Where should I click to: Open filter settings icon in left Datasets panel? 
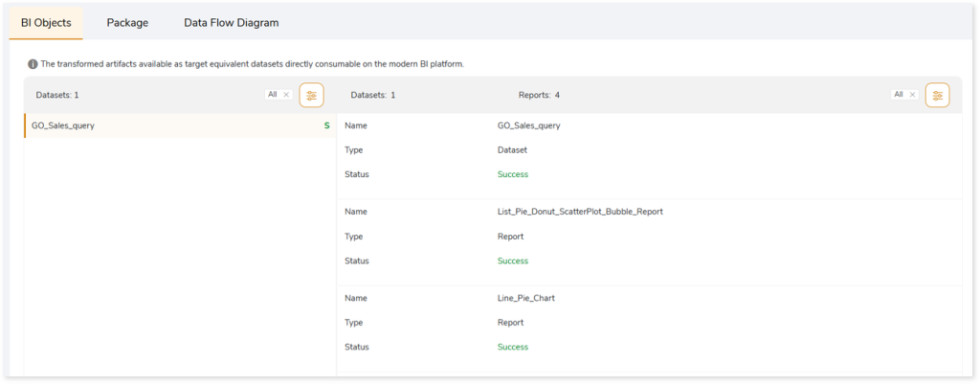click(x=311, y=95)
